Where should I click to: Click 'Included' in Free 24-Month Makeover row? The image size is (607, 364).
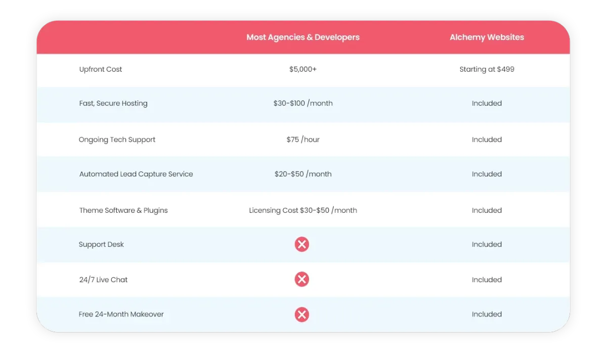[487, 314]
